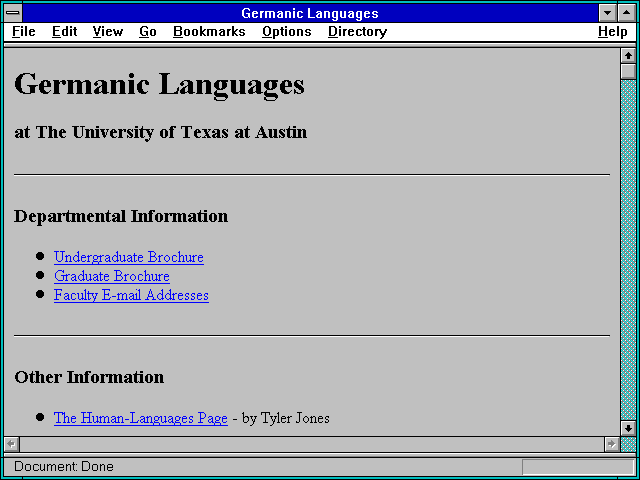The image size is (640, 480).
Task: Click the University of Texas at Austin subheading
Action: [160, 132]
